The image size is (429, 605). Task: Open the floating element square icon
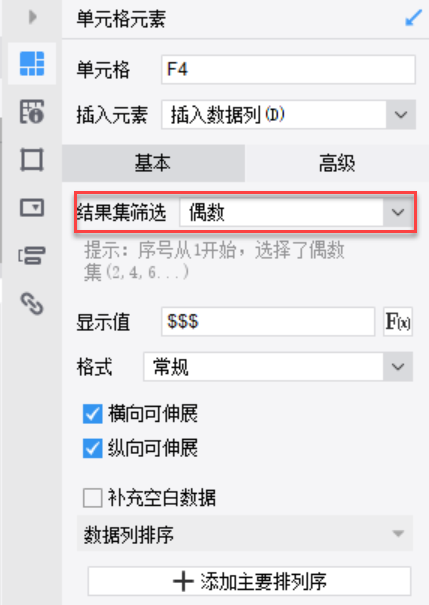pyautogui.click(x=32, y=160)
